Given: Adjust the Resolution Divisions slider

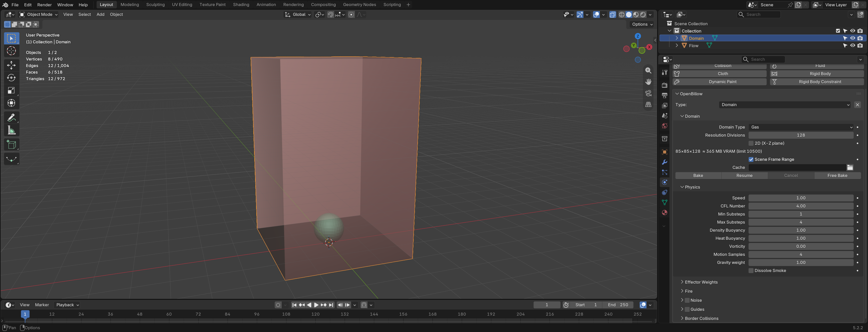Looking at the screenshot, I should (801, 135).
